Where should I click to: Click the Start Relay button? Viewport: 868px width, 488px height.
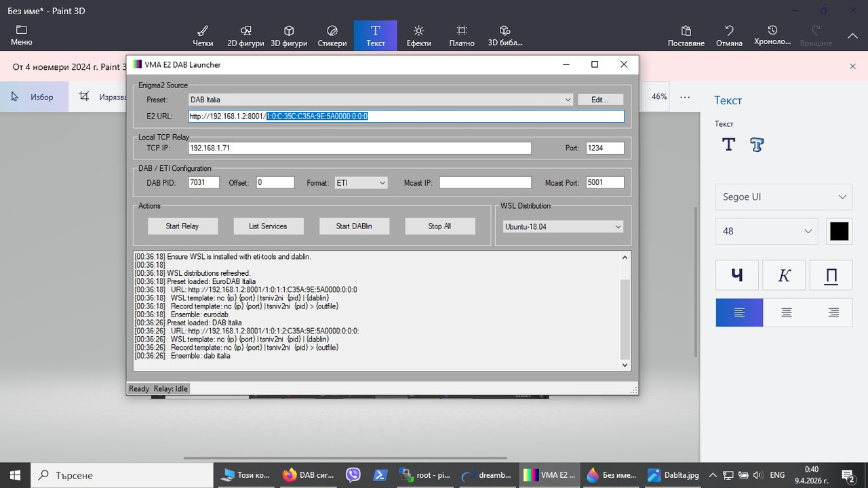(x=182, y=226)
